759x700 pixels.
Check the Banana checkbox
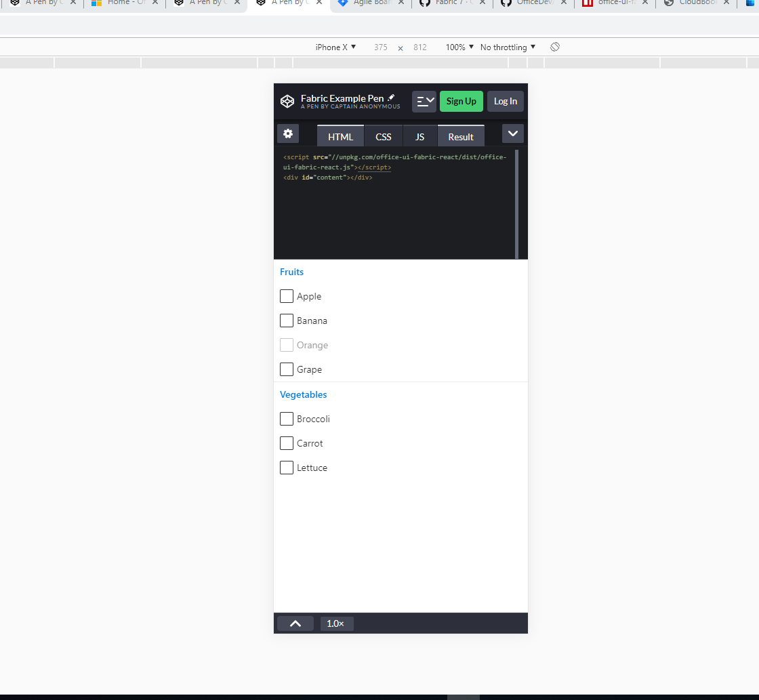coord(287,321)
